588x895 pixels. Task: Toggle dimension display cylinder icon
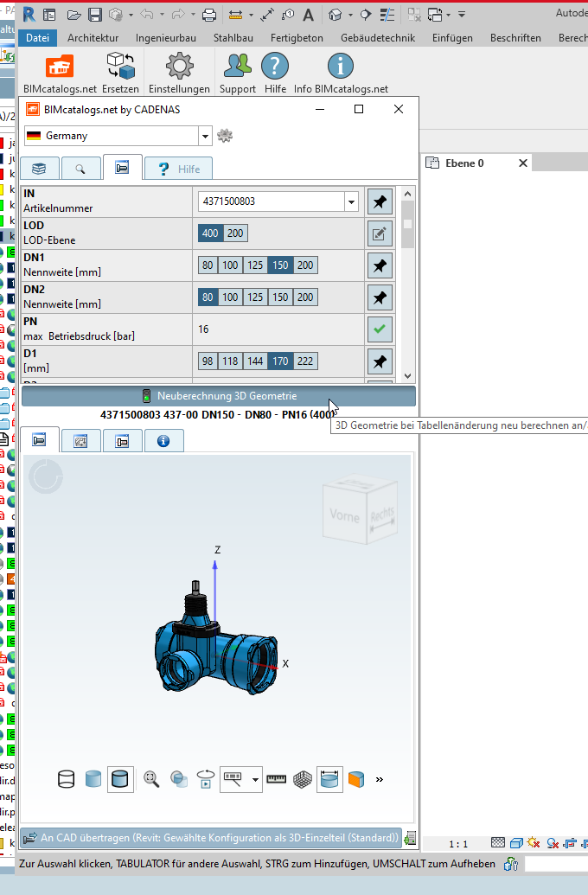[x=330, y=779]
